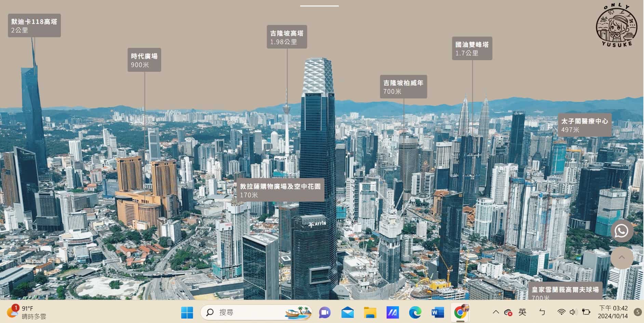Click the 國油雙峰塔 landmark label
Screen dimensions: 644x323
(473, 48)
